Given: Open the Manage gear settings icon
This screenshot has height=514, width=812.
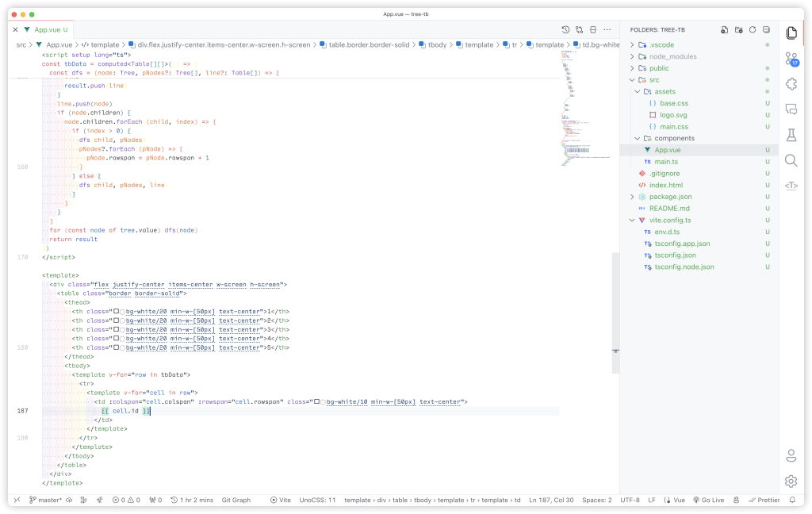Looking at the screenshot, I should (x=791, y=481).
